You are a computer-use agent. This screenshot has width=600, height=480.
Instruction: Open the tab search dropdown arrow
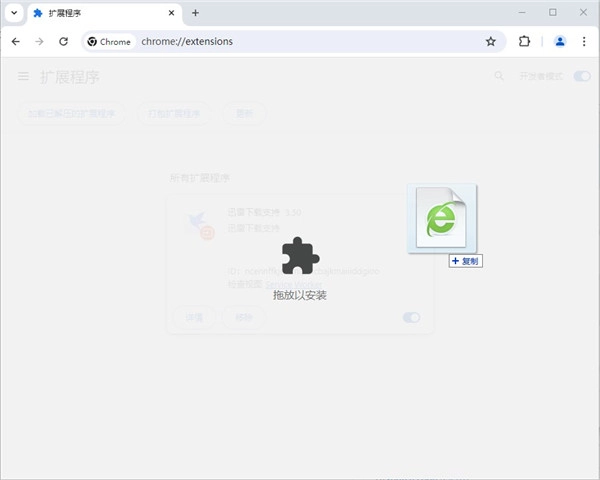[x=13, y=13]
